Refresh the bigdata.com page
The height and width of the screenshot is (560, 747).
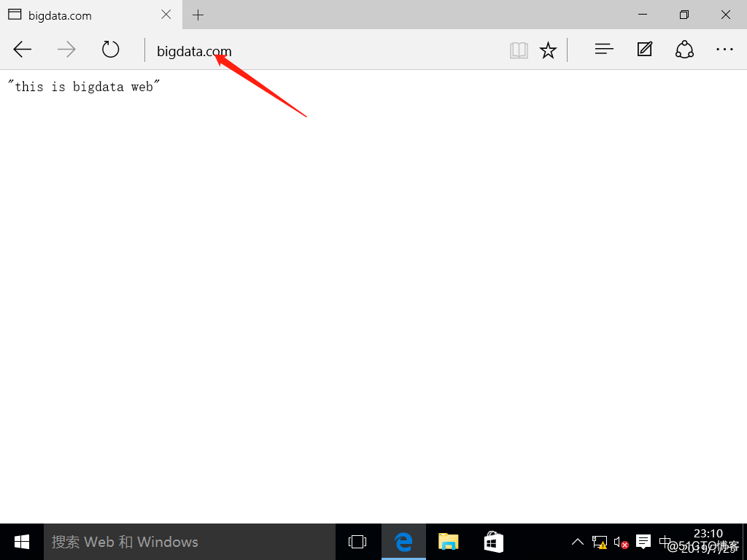[111, 49]
